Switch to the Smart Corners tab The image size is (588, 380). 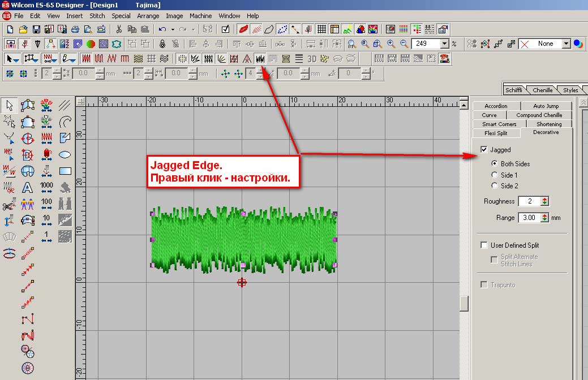[499, 124]
